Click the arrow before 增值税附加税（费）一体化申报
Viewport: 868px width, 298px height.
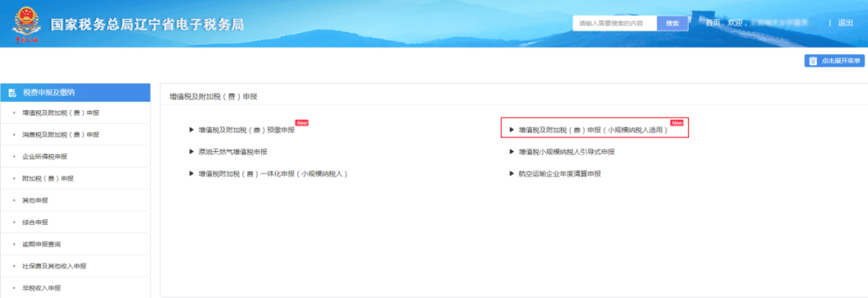(191, 173)
